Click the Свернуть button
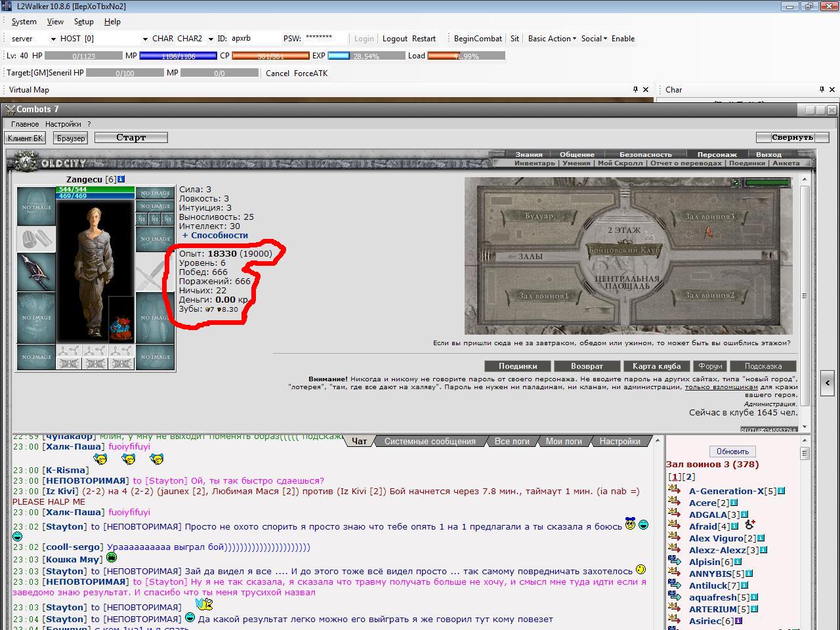 [x=793, y=137]
